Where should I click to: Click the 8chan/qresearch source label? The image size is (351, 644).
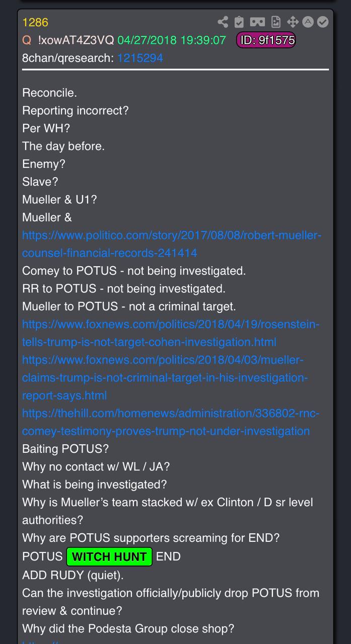click(67, 58)
